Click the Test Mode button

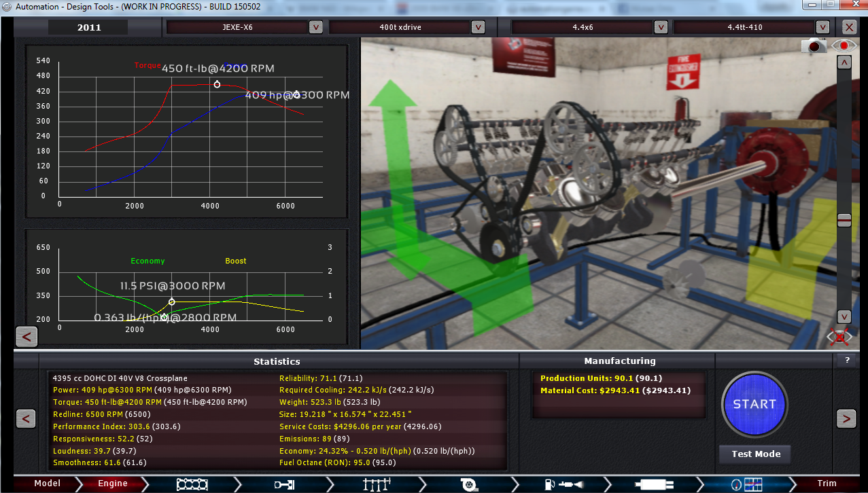pos(756,454)
